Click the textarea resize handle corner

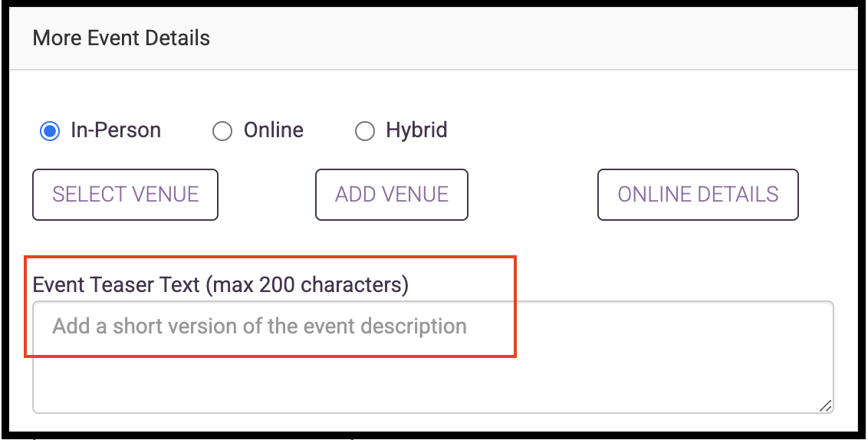[825, 406]
